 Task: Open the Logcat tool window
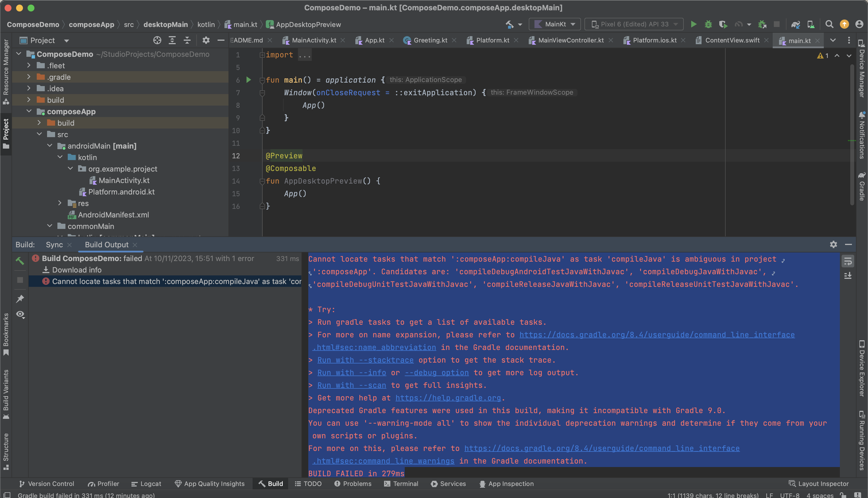coord(146,484)
